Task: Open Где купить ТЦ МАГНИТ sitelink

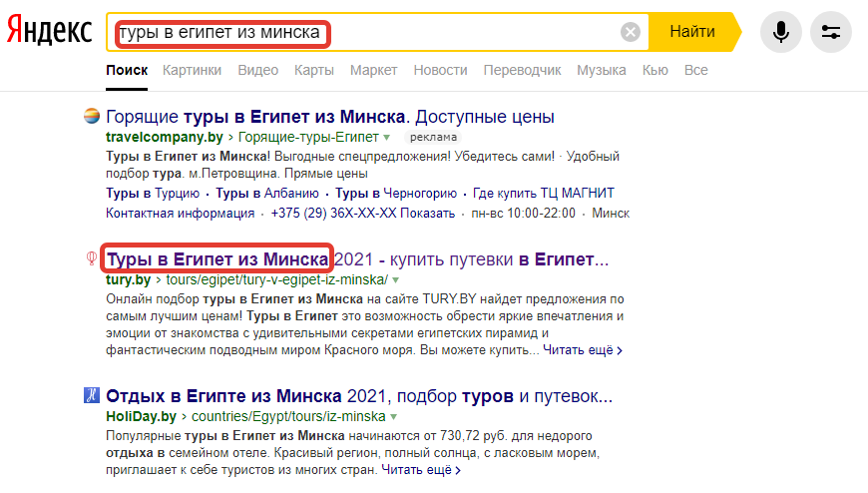Action: (544, 194)
